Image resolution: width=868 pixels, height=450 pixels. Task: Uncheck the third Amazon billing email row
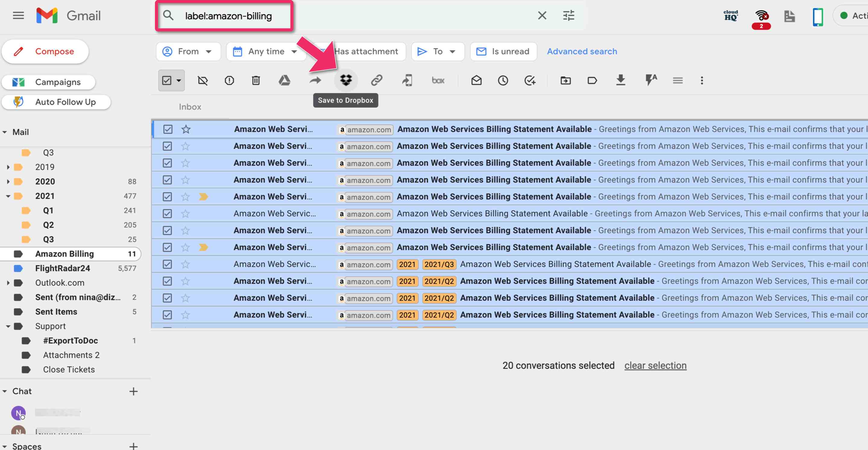(168, 163)
